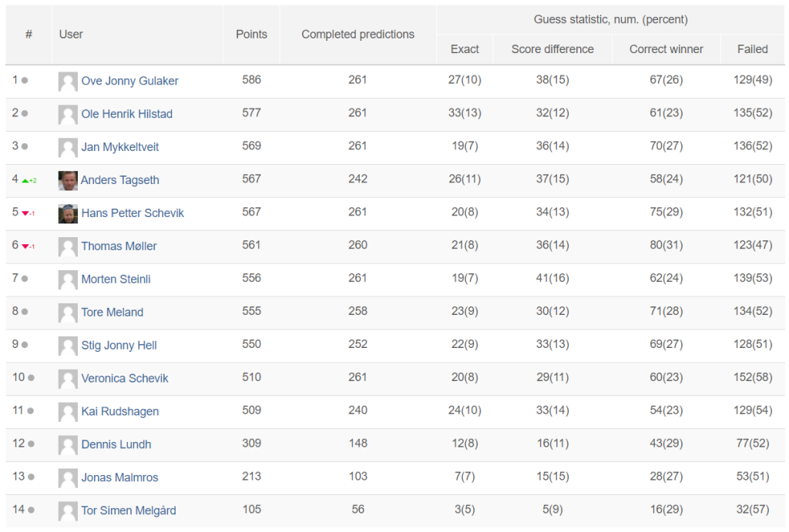This screenshot has width=789, height=532.
Task: Open Ole Henrik Hilstad's profile link
Action: (x=127, y=114)
